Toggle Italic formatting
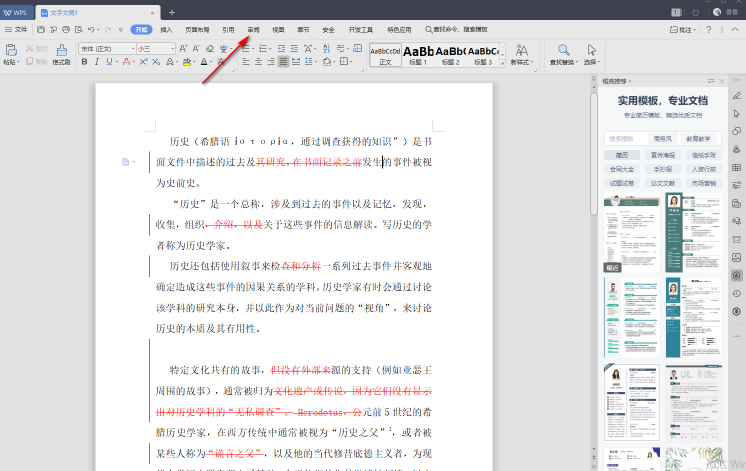746x471 pixels. (98, 62)
